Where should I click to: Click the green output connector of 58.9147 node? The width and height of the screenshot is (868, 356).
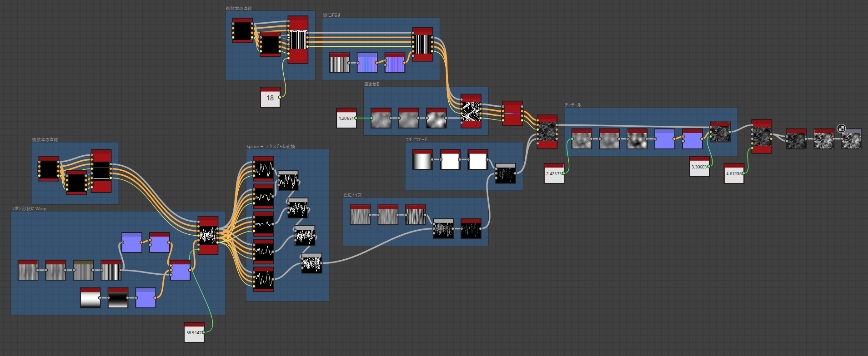coord(204,332)
